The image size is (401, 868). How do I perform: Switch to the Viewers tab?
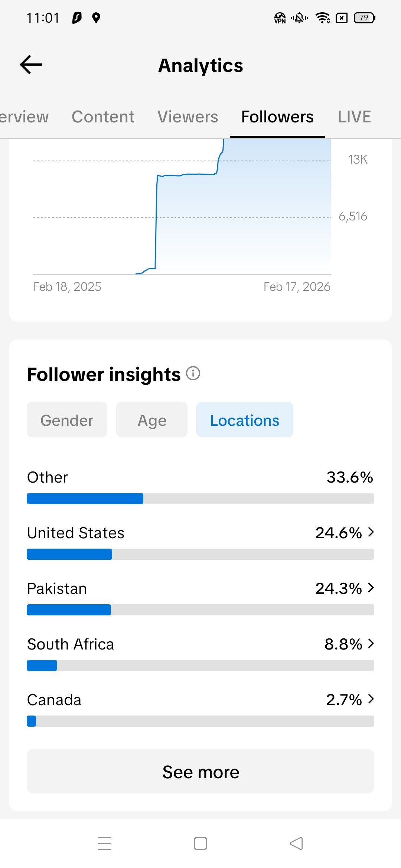tap(188, 117)
